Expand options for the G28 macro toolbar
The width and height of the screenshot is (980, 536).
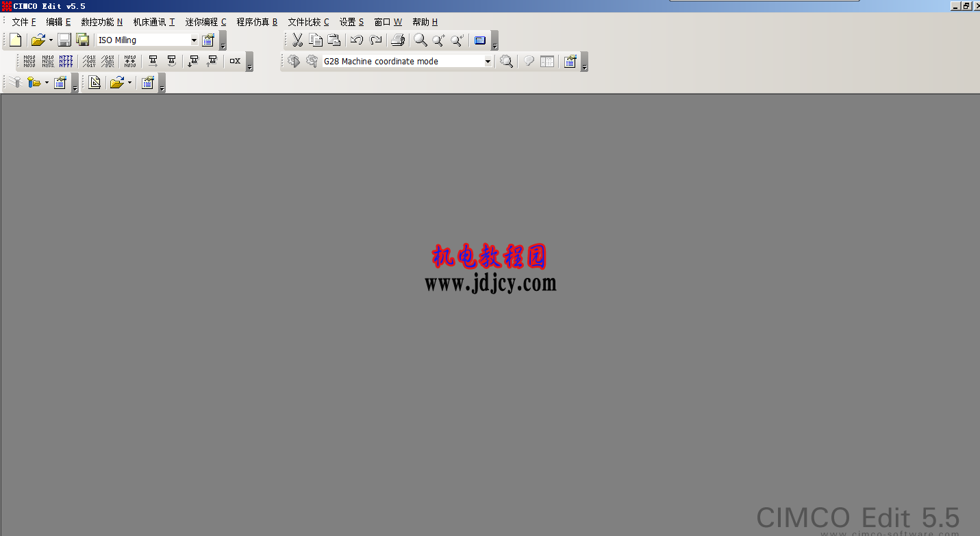pyautogui.click(x=584, y=62)
